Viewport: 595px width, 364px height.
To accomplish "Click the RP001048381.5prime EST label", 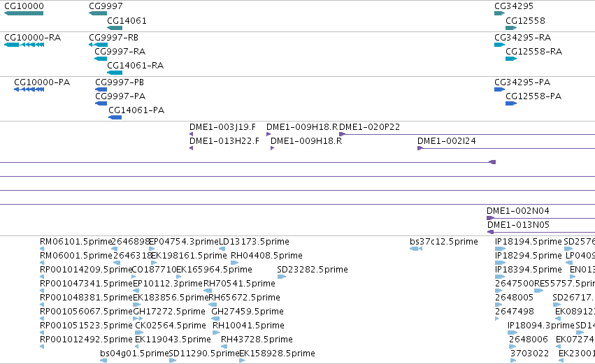I will click(x=86, y=298).
